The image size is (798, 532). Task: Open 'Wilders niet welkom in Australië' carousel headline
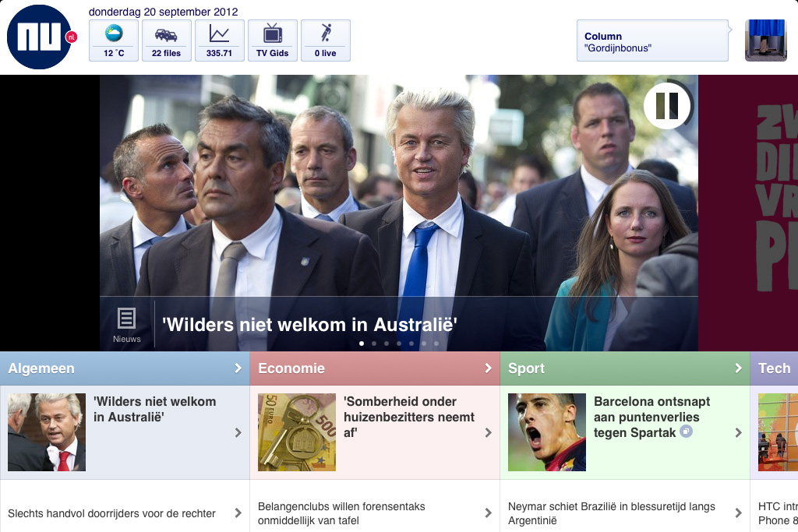coord(309,324)
